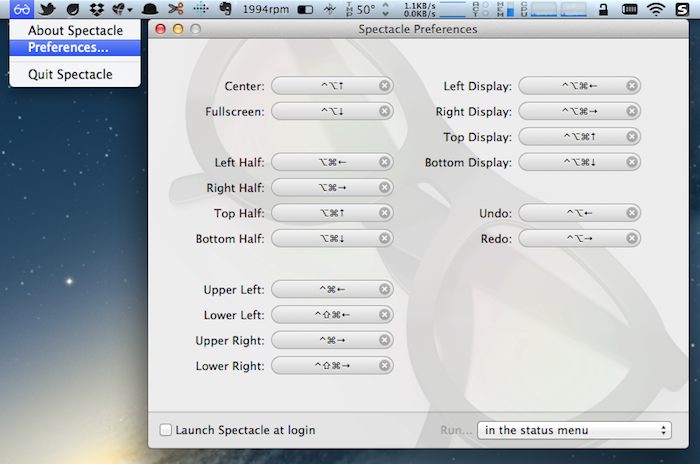Minimize the Spectacle Preferences window
700x464 pixels.
178,29
